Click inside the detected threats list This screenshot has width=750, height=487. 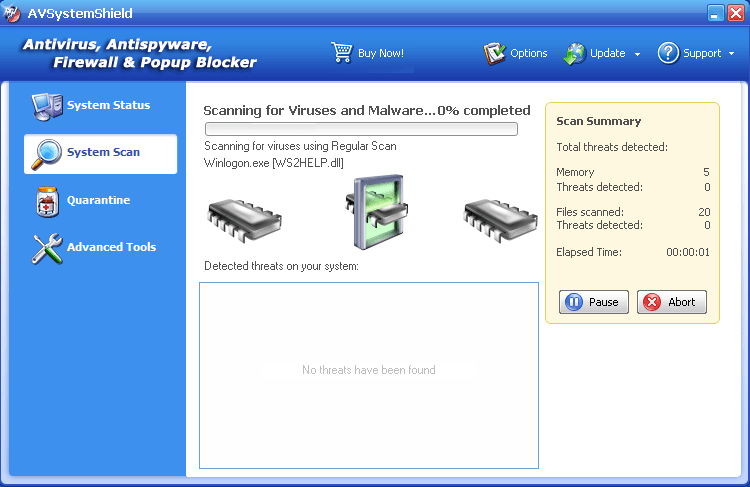coord(368,375)
